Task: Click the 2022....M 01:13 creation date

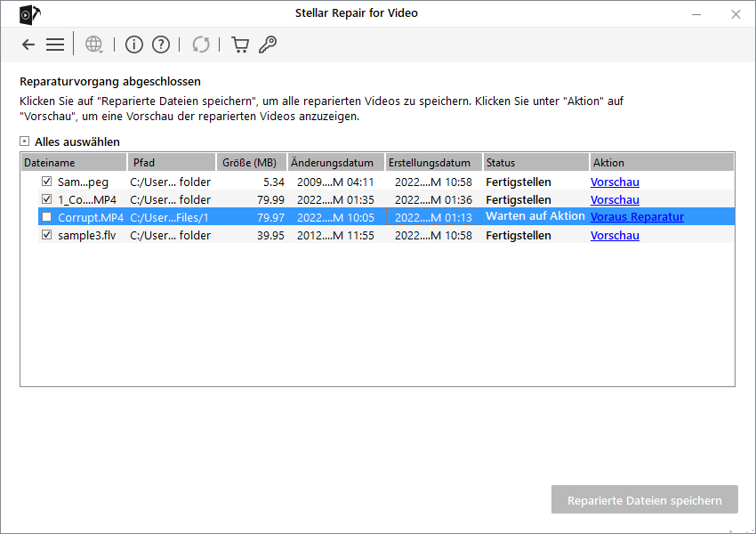Action: [x=433, y=217]
